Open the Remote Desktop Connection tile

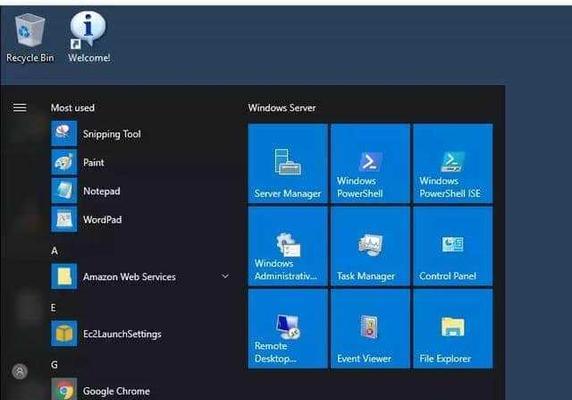click(287, 329)
